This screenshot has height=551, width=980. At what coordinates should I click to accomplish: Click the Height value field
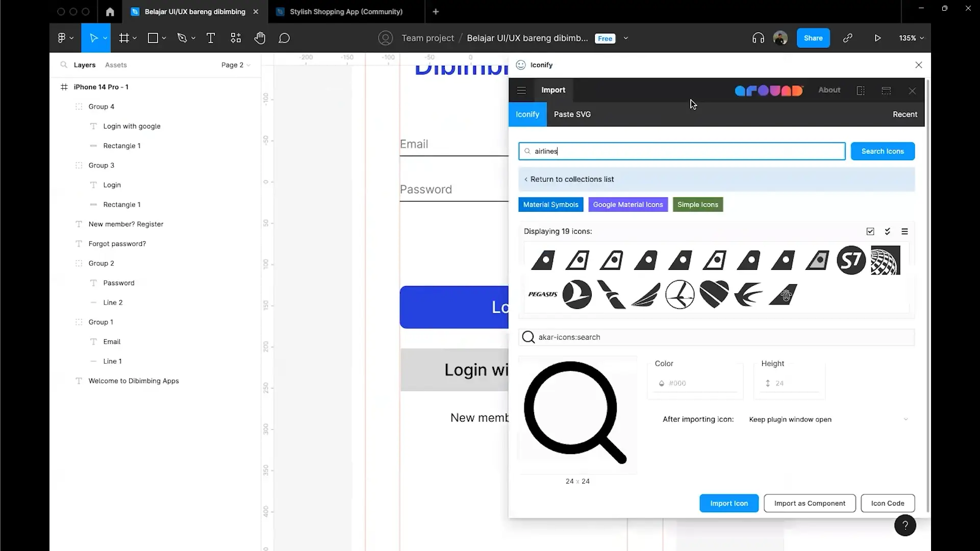[x=790, y=383]
